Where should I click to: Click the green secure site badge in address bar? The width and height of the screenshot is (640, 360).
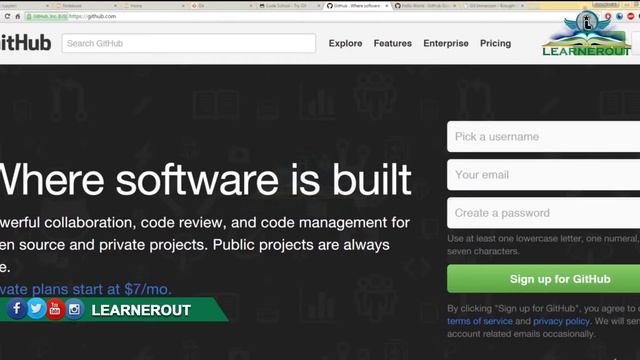tap(47, 16)
